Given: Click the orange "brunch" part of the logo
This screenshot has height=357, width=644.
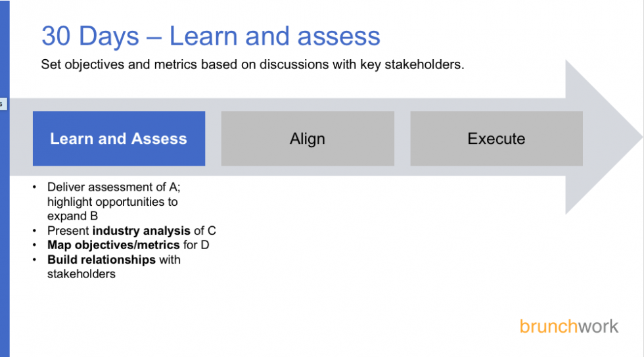Looking at the screenshot, I should (544, 327).
